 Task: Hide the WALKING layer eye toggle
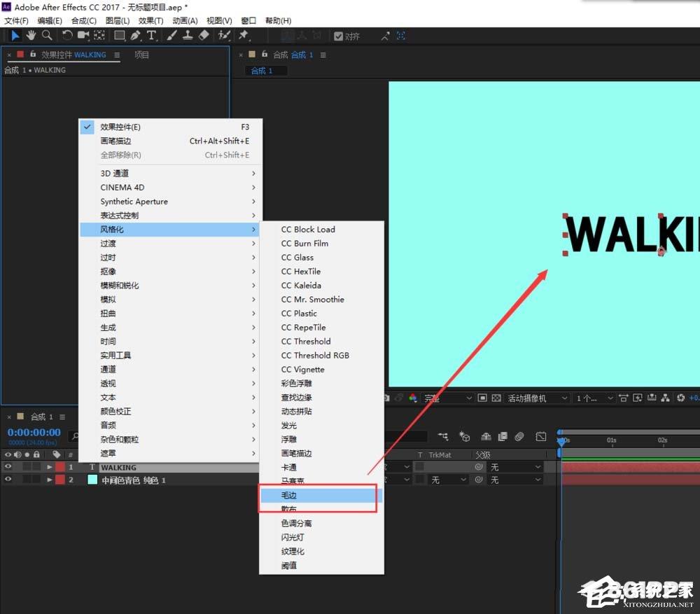point(8,467)
